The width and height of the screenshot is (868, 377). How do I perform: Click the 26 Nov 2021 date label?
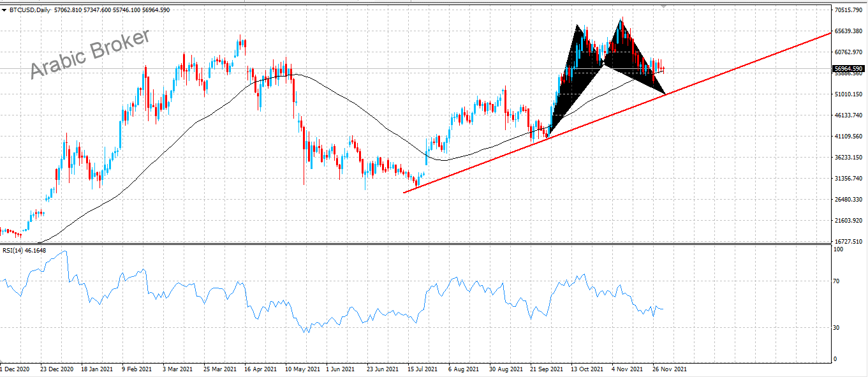point(669,369)
